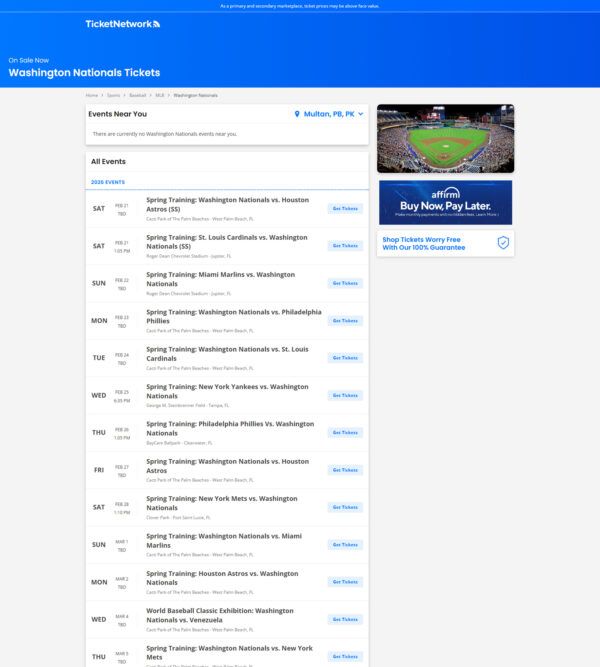This screenshot has height=667, width=600.
Task: Open the Sports breadcrumb link
Action: pos(113,95)
